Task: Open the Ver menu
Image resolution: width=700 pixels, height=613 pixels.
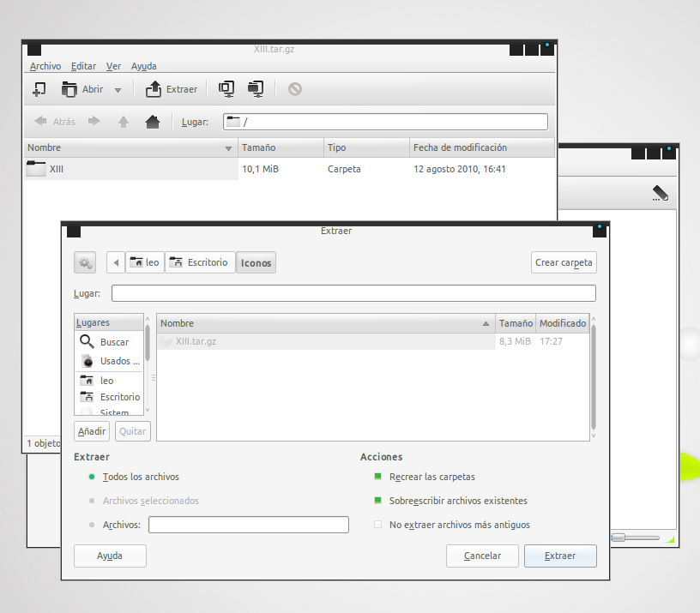Action: (x=113, y=66)
